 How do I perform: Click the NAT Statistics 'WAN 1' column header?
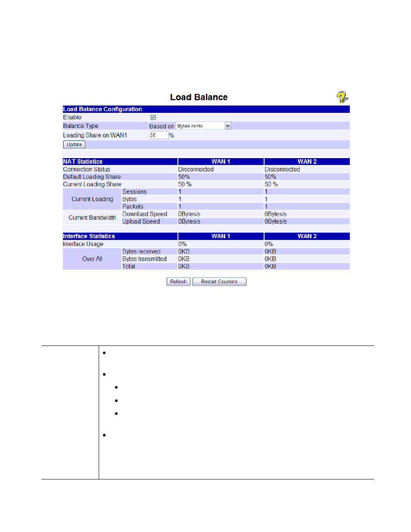click(221, 162)
